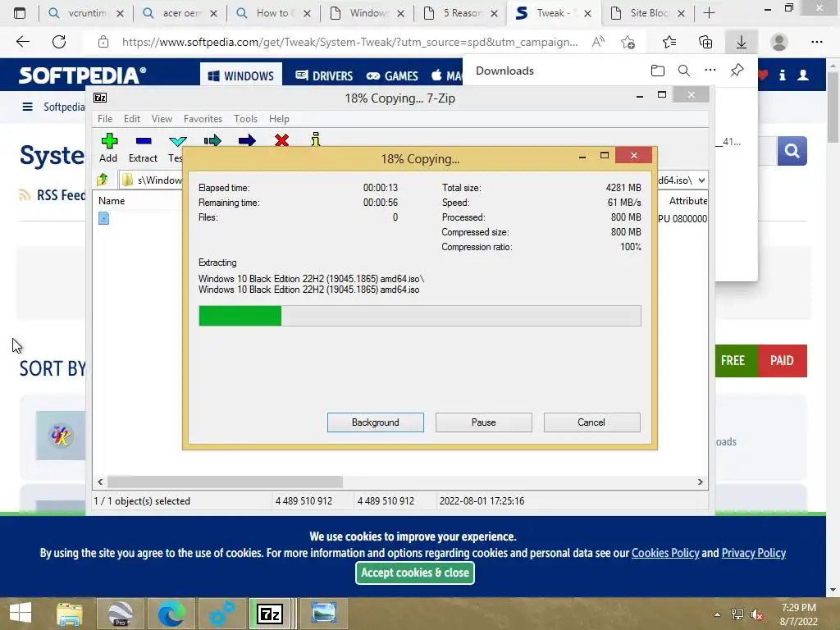840x630 pixels.
Task: Open Softpedia WINDOWS category tab
Action: (241, 75)
